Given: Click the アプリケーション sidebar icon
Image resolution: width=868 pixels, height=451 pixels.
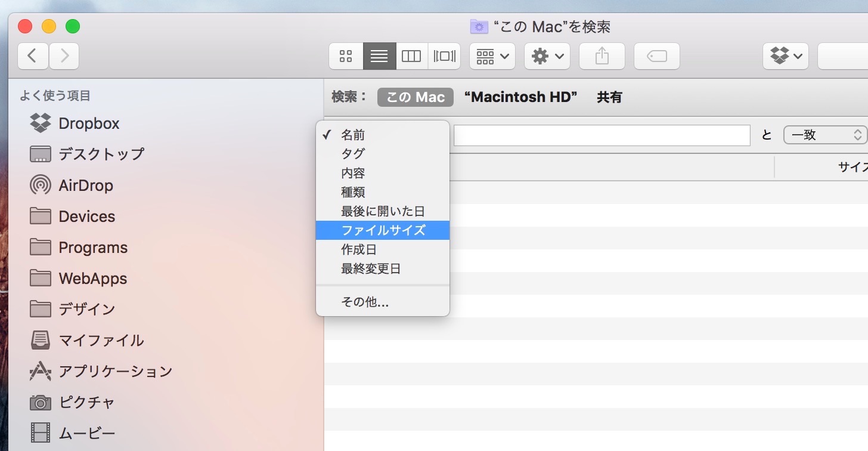Looking at the screenshot, I should (41, 371).
